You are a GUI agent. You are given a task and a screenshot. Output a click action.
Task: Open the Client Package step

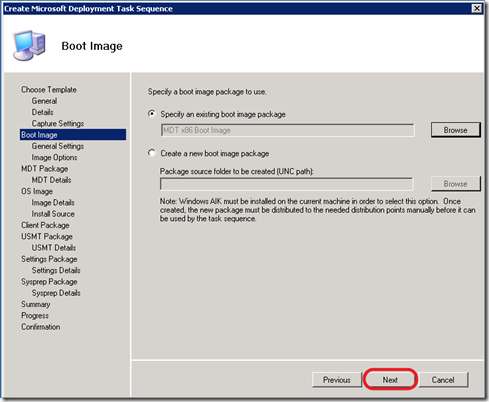[45, 225]
